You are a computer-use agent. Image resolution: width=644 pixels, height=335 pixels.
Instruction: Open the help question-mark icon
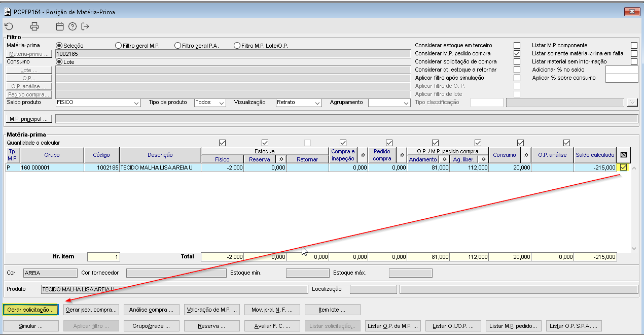click(73, 27)
